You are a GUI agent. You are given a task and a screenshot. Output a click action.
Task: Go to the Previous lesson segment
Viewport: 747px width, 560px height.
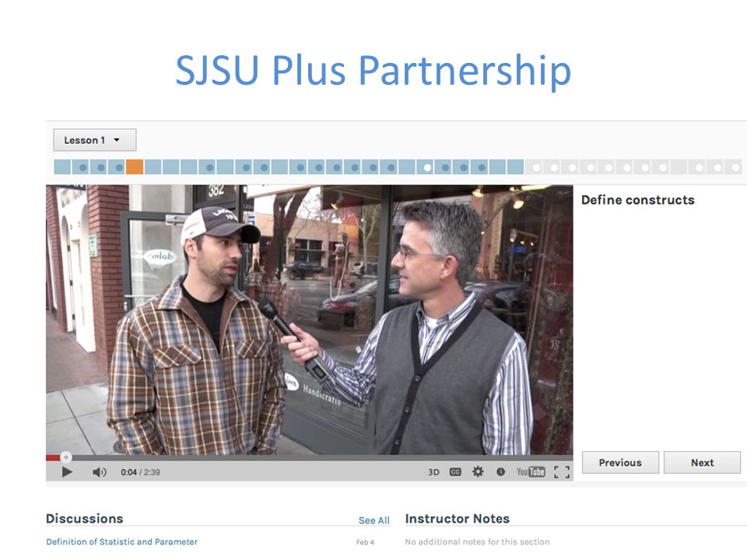click(620, 462)
